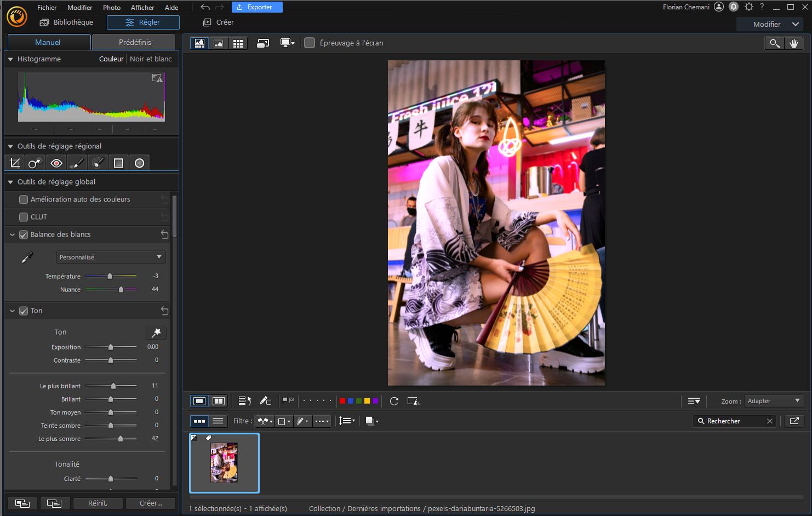Enable the CLUT adjustment

pos(24,217)
